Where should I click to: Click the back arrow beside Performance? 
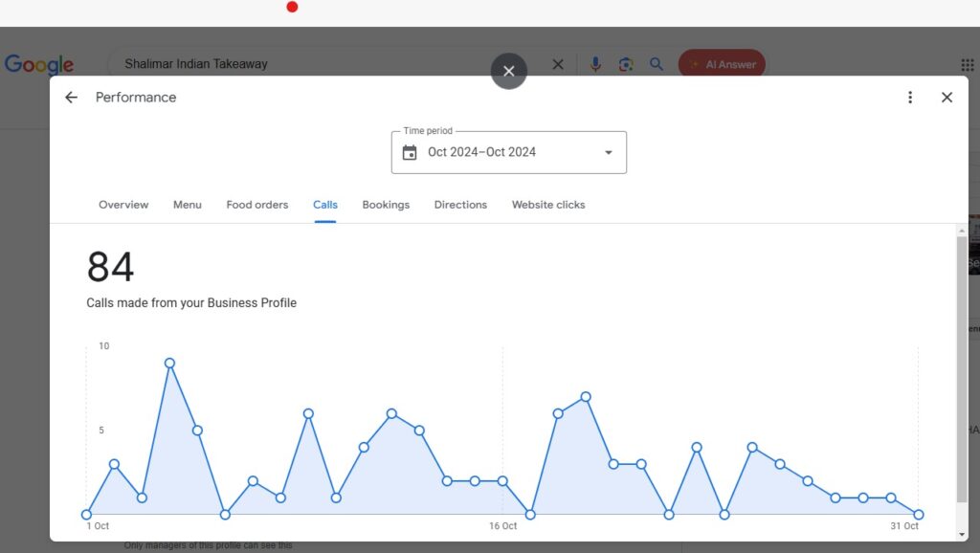tap(71, 98)
